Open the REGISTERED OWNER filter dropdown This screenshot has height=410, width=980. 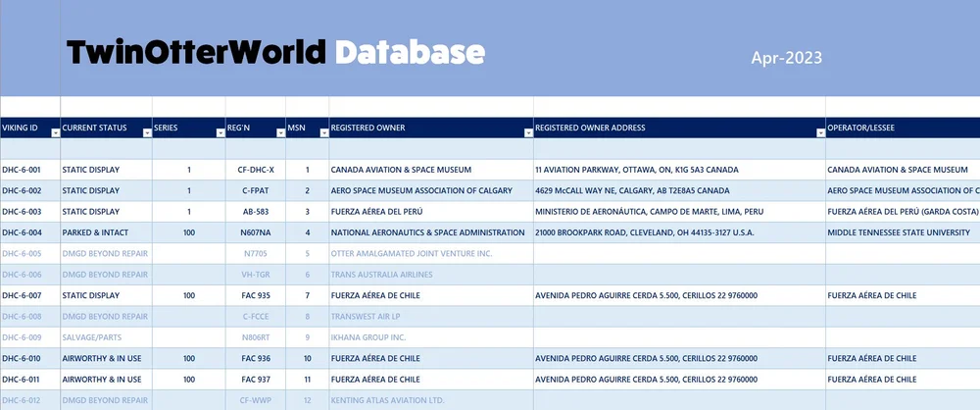point(528,132)
